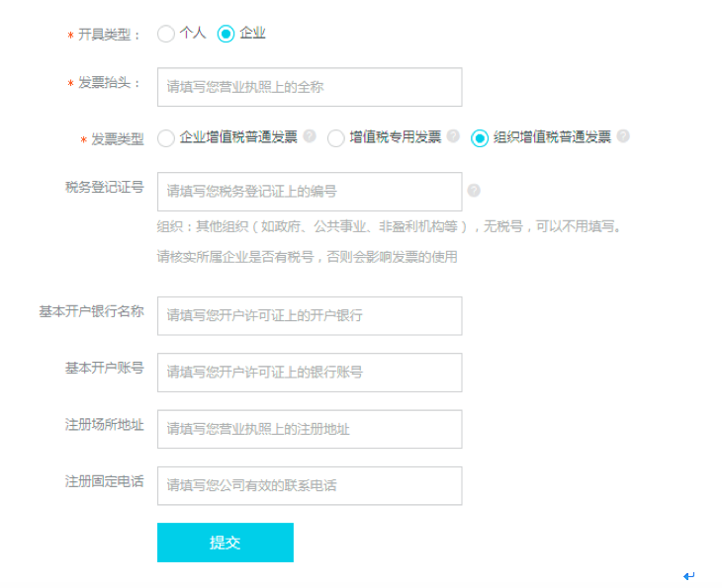
Task: Click the return arrow icon at bottom right
Action: click(x=688, y=575)
